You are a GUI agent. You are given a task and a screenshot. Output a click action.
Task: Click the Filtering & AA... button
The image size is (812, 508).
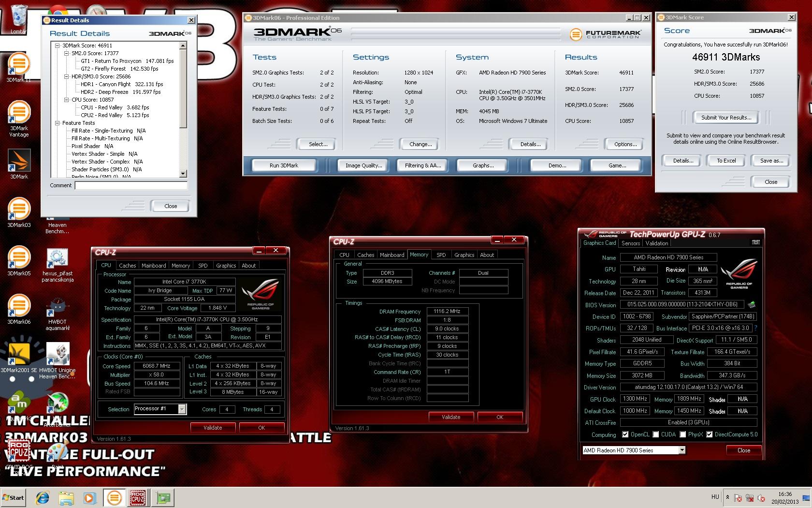(x=423, y=165)
